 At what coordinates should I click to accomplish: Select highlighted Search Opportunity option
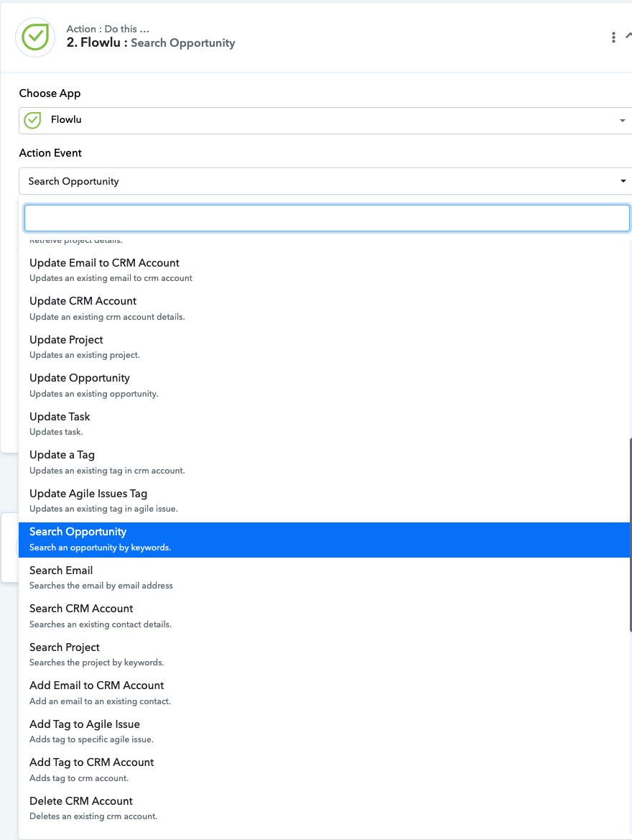click(324, 540)
